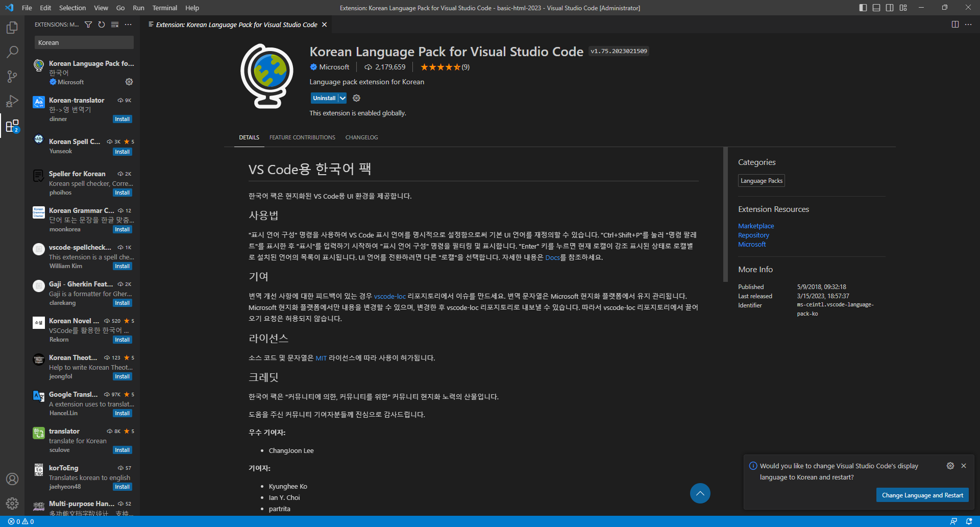Open feedback icon in status bar
Screen dimensions: 980x527
[953, 521]
